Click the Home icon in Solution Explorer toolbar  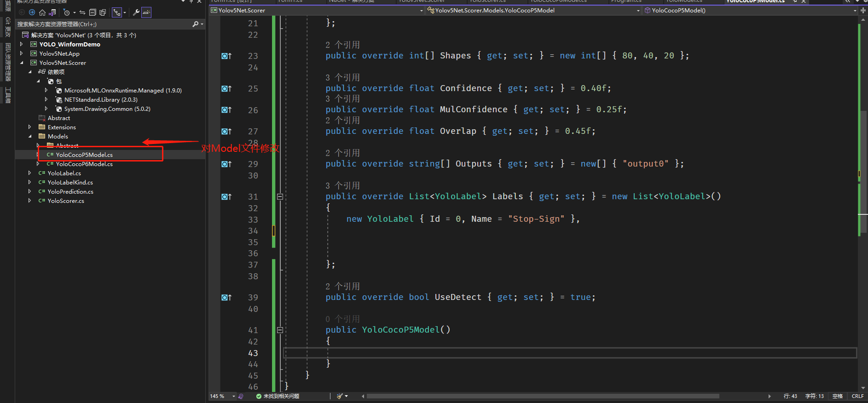click(x=42, y=12)
